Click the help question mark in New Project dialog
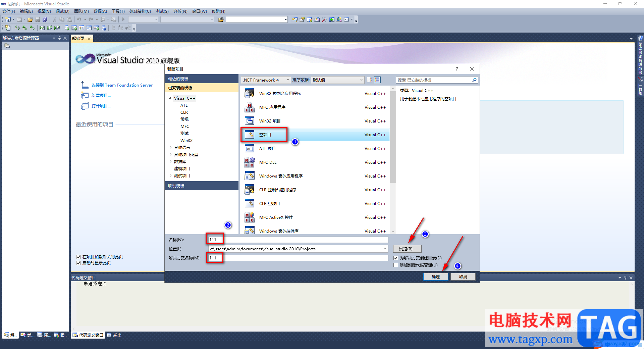This screenshot has width=644, height=349. click(457, 69)
